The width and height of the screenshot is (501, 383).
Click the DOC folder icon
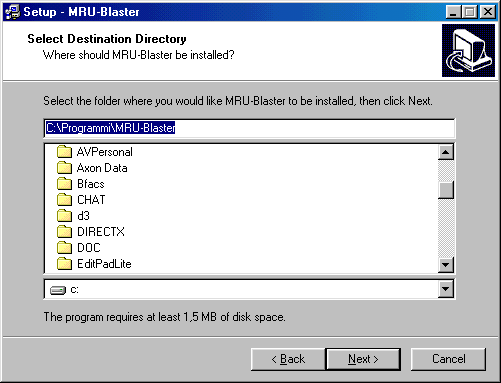64,248
